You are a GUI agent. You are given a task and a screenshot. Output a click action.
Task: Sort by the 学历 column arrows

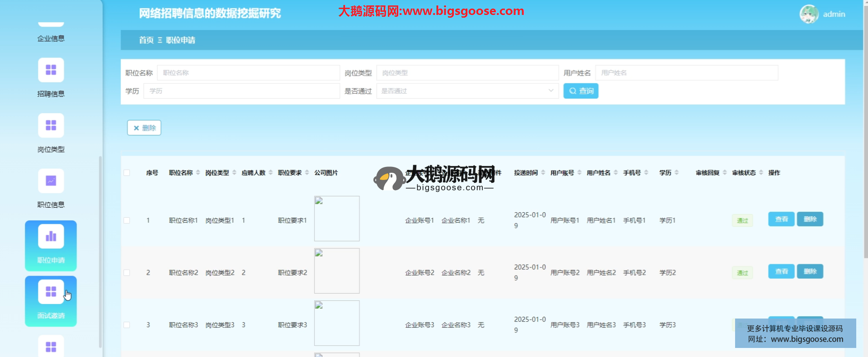[676, 172]
